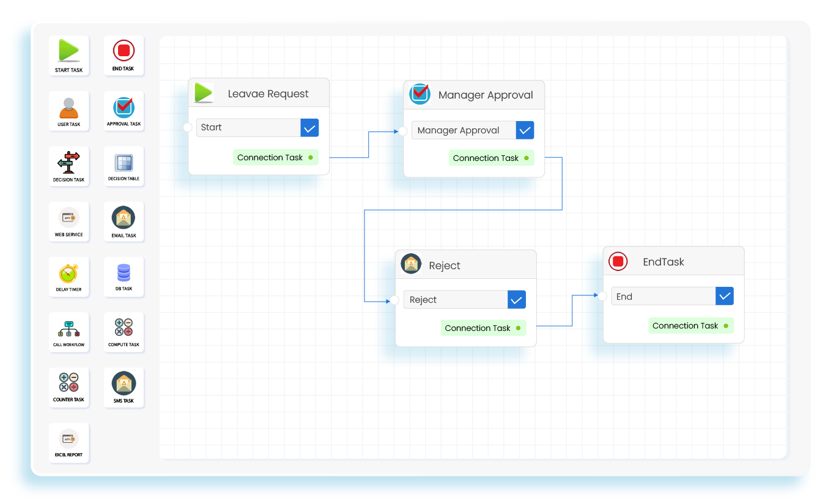Screen dimensions: 828x504
Task: Click Connection Task in the EndTask node
Action: (x=690, y=325)
